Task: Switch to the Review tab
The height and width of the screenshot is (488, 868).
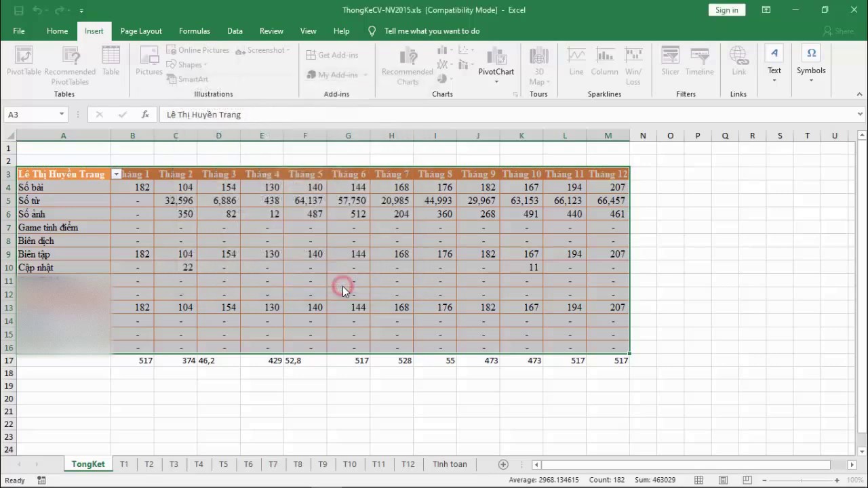Action: point(271,31)
